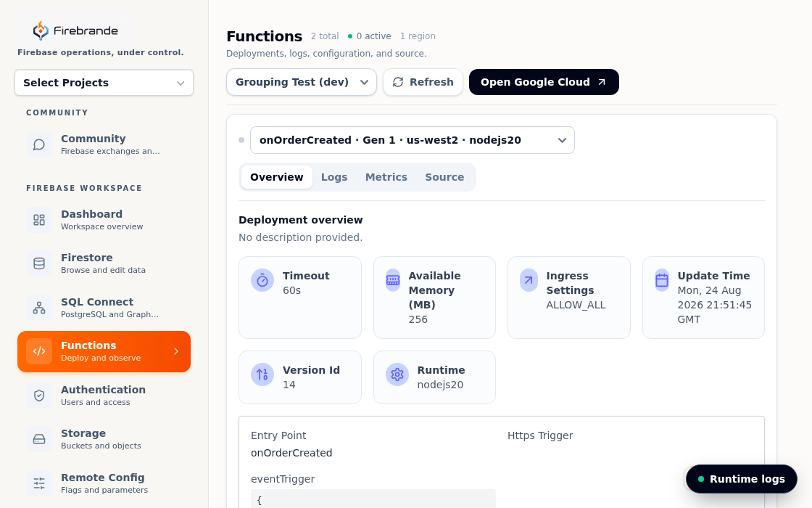Switch to the Overview tab
This screenshot has width=812, height=508.
click(276, 177)
